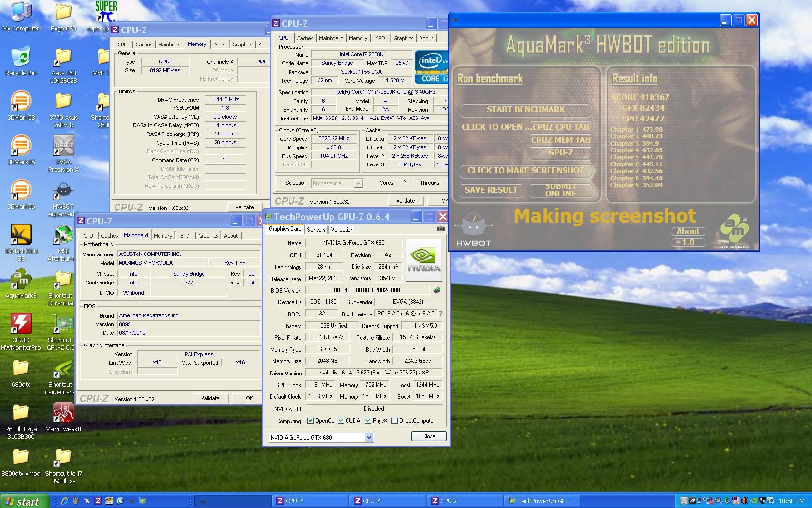Click SCORE 418367 in Result info

click(640, 97)
